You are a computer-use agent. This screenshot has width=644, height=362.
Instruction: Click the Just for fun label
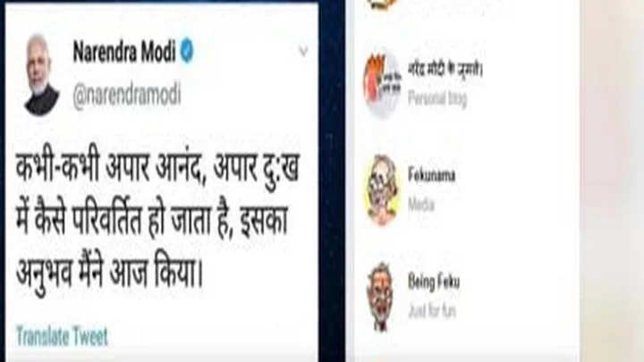[432, 311]
